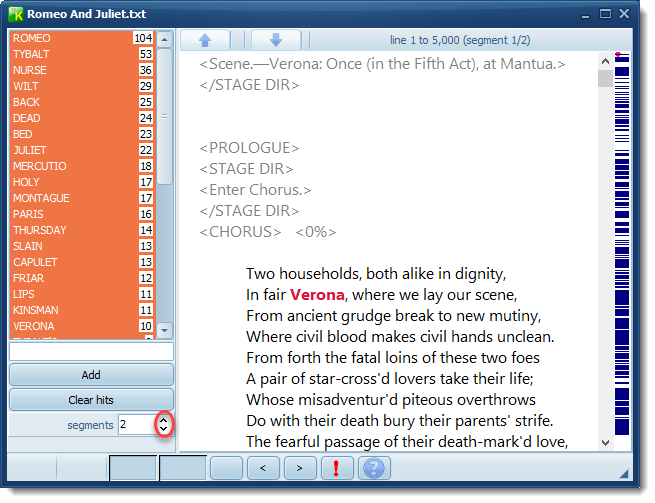The image size is (655, 503).
Task: Click word list scrollbar down arrow
Action: point(165,330)
